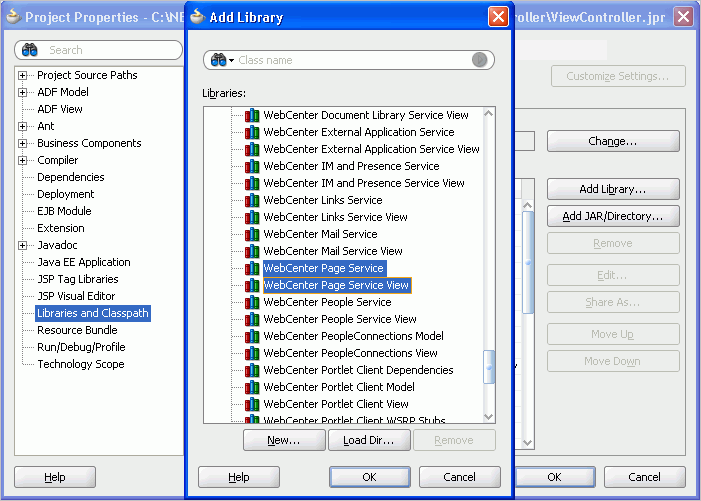Click library icon beside WebCenter Links Service View

click(252, 217)
